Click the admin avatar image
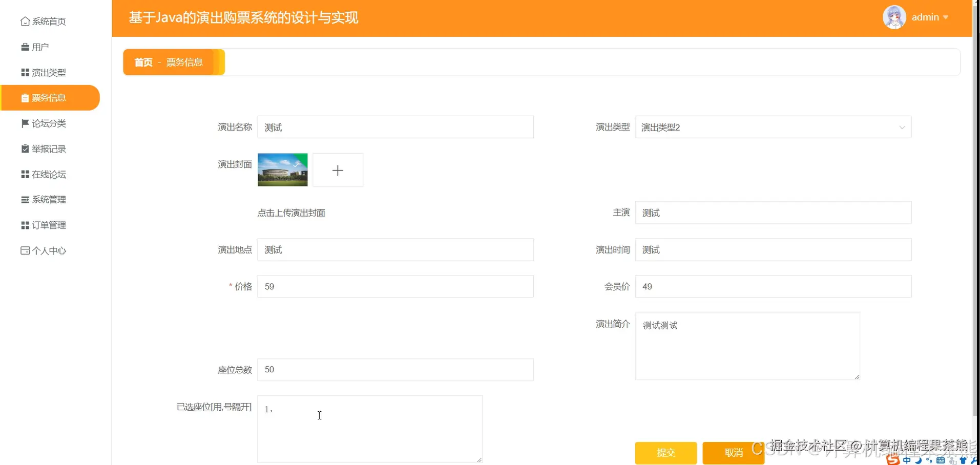This screenshot has height=465, width=980. (894, 16)
